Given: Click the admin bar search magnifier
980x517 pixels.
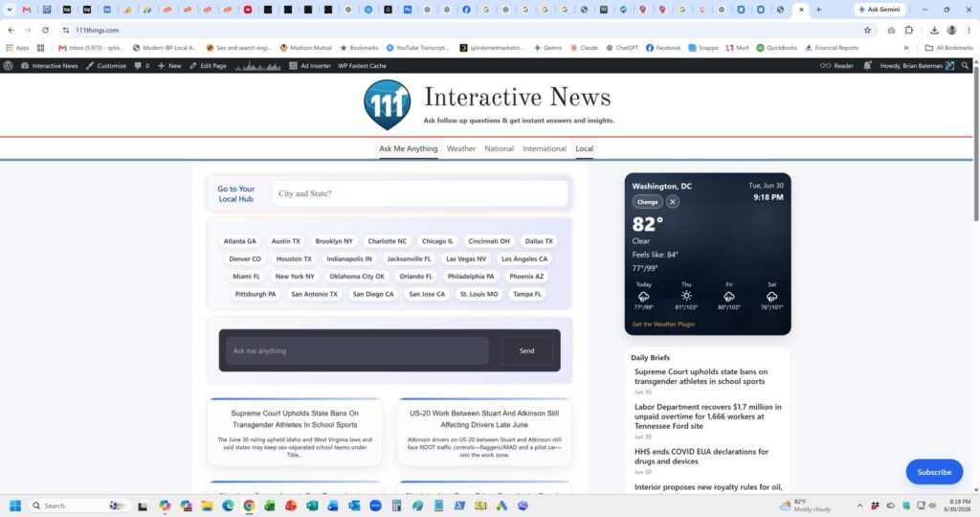Looking at the screenshot, I should 965,66.
